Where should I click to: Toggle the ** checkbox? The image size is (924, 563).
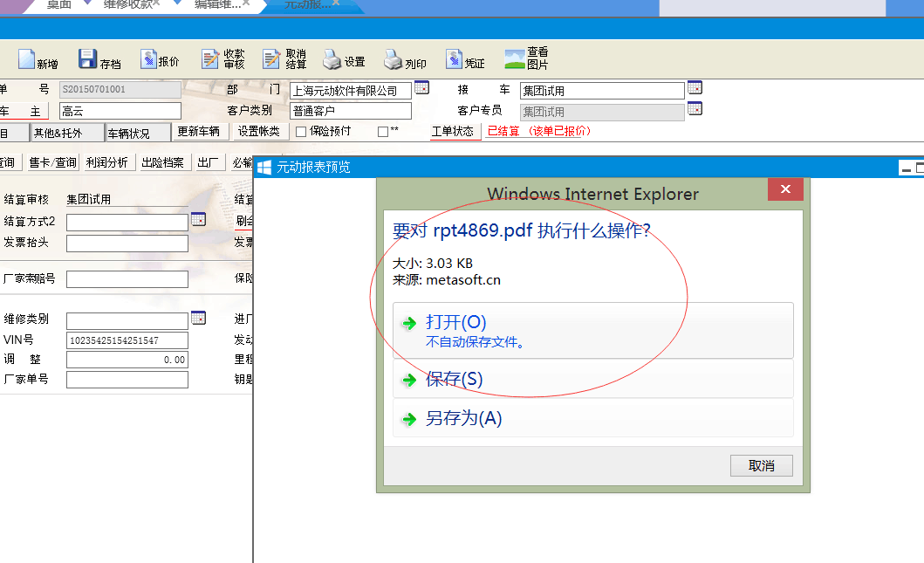tap(382, 132)
